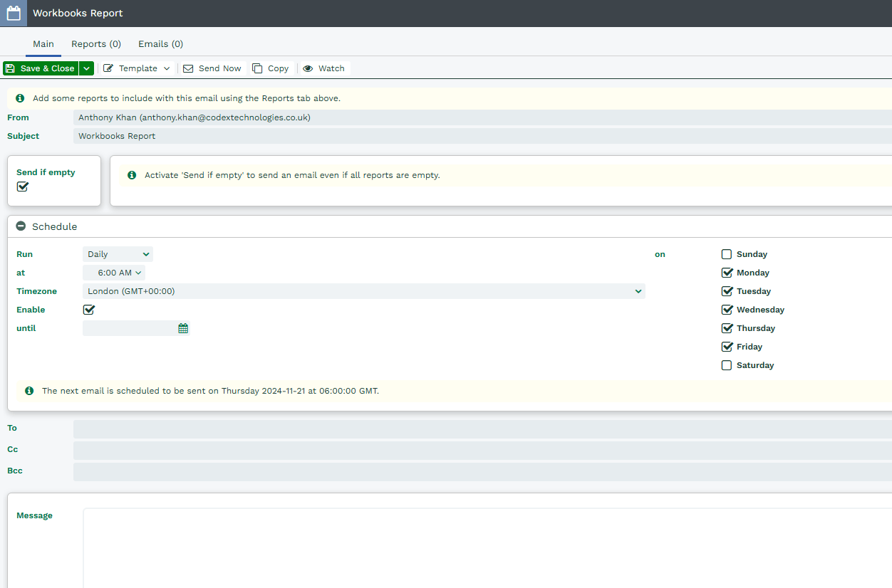
Task: Click the info icon beside 'Add some reports'
Action: (x=20, y=98)
